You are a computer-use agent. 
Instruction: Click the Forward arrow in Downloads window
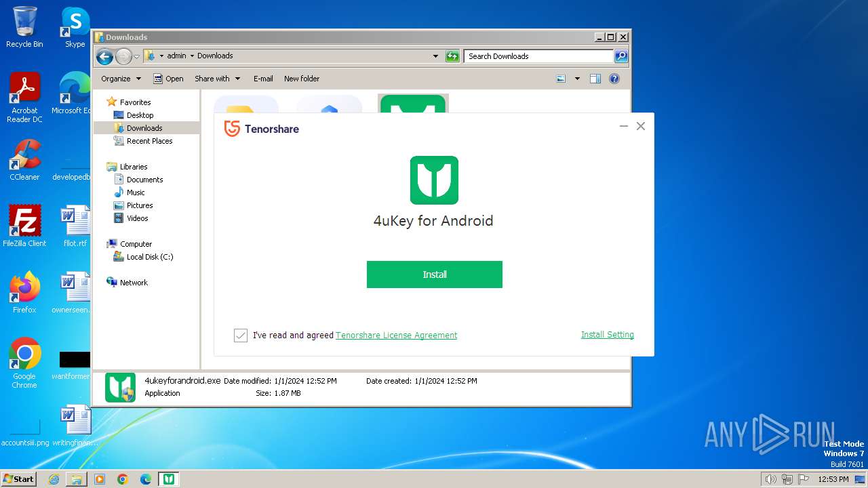(123, 56)
